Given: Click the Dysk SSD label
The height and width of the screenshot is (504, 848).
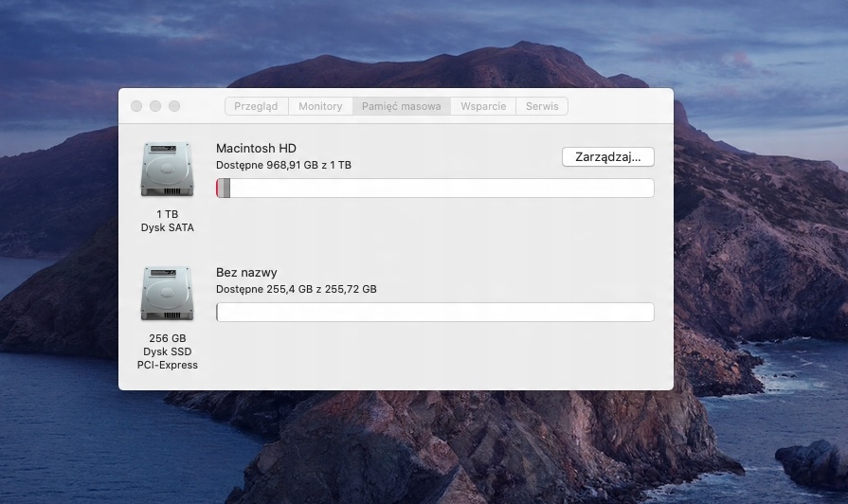Looking at the screenshot, I should [x=167, y=351].
